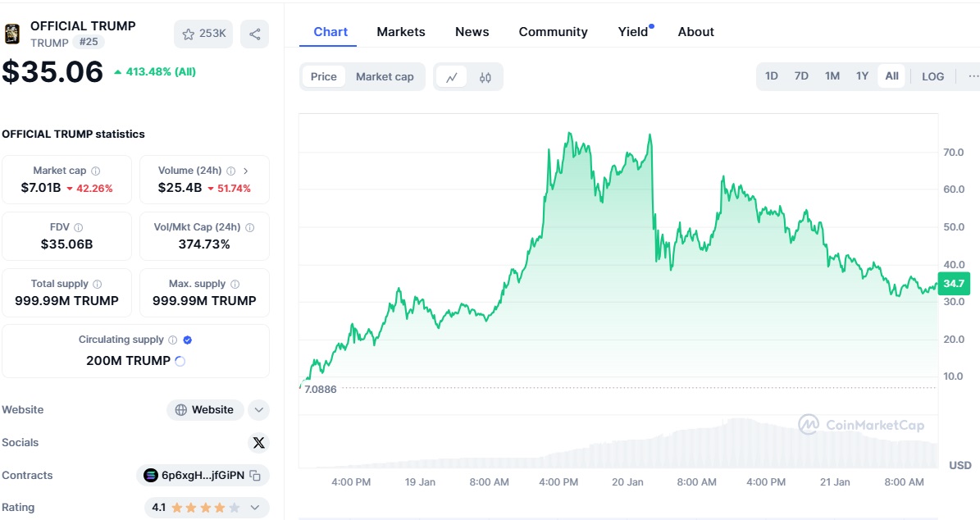Click the $35.06B FDV value
The height and width of the screenshot is (520, 980).
point(67,244)
